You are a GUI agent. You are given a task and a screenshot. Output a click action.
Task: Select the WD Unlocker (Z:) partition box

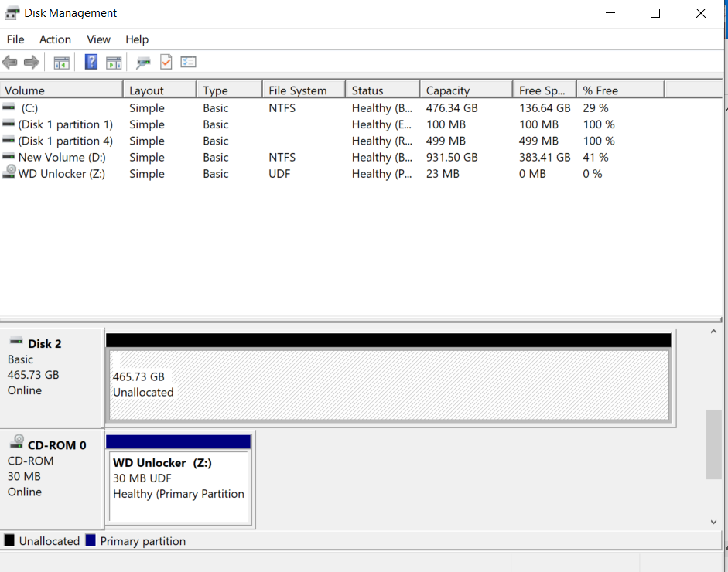pyautogui.click(x=179, y=487)
